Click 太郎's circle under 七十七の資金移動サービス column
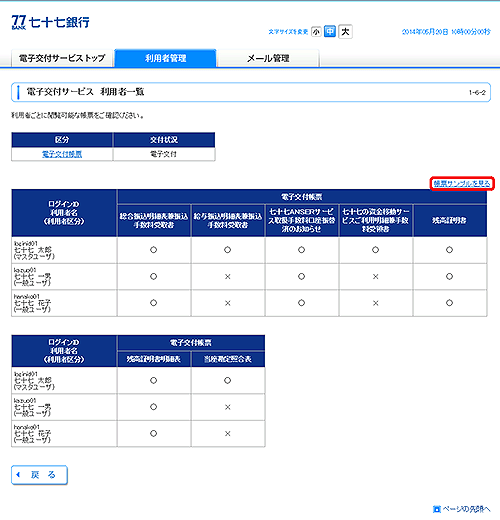 375,250
